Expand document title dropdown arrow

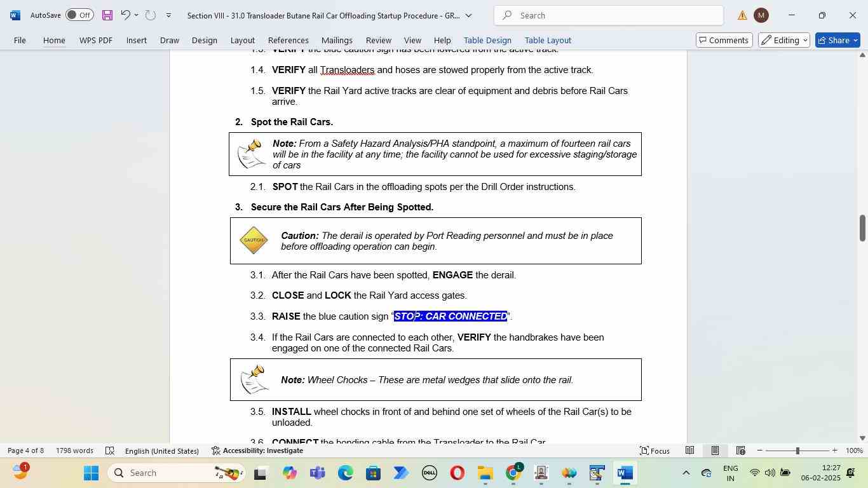468,15
